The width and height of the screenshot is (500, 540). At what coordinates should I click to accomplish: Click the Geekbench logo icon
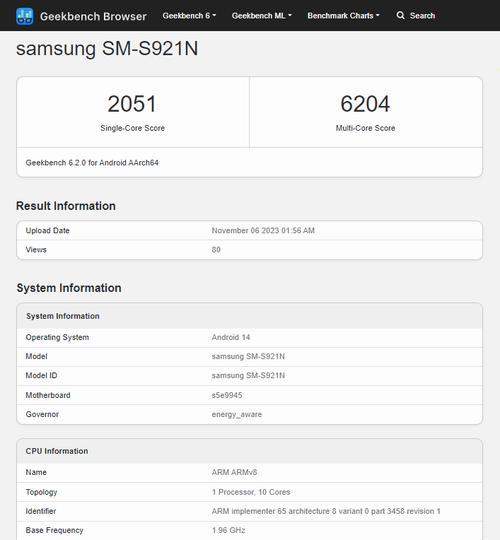click(24, 16)
